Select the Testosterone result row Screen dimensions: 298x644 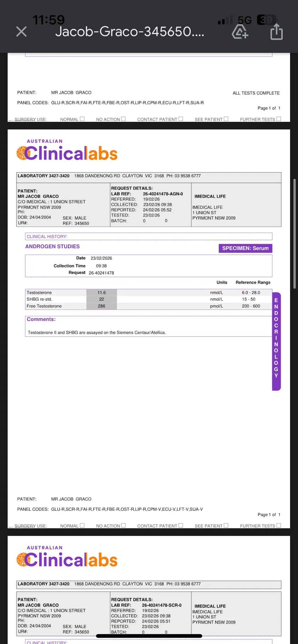coord(148,293)
